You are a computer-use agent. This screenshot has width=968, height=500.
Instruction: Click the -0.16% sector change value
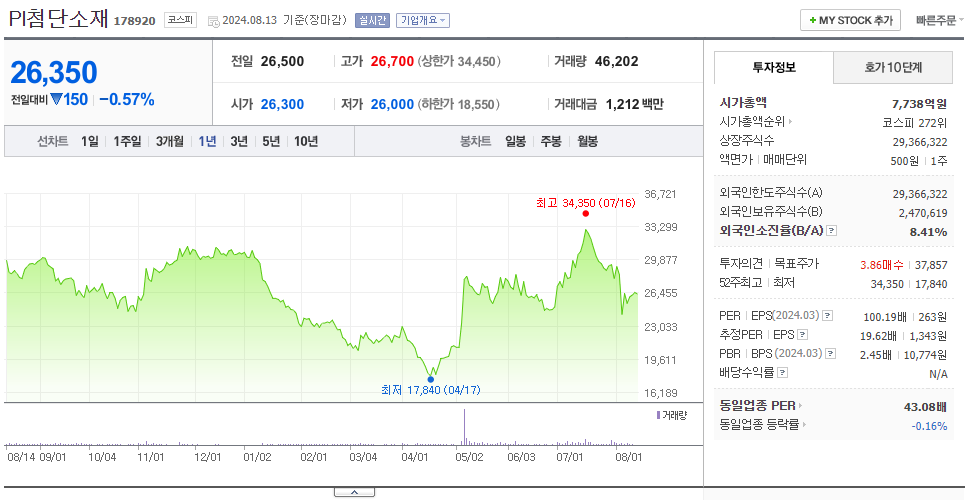coord(929,426)
